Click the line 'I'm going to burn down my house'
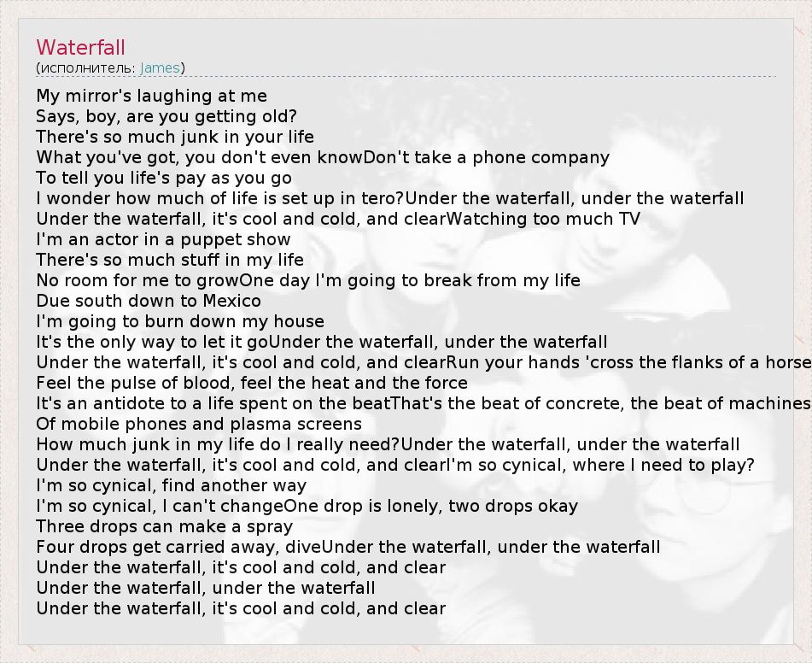 [x=180, y=321]
